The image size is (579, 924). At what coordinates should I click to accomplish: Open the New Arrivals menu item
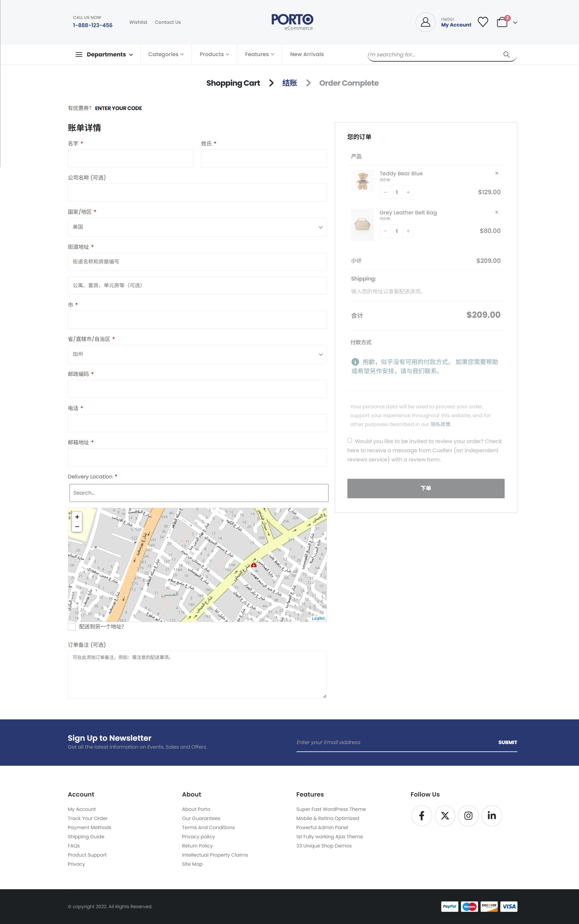pos(307,54)
